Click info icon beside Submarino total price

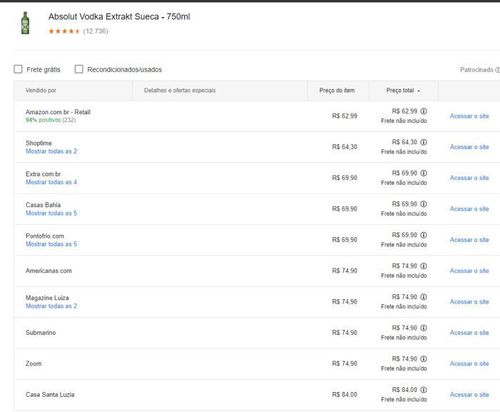point(423,328)
